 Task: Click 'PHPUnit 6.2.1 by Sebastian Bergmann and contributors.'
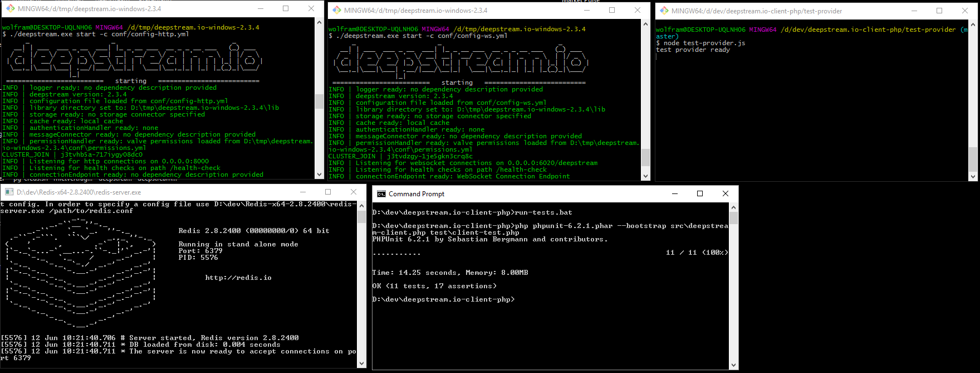(x=490, y=239)
